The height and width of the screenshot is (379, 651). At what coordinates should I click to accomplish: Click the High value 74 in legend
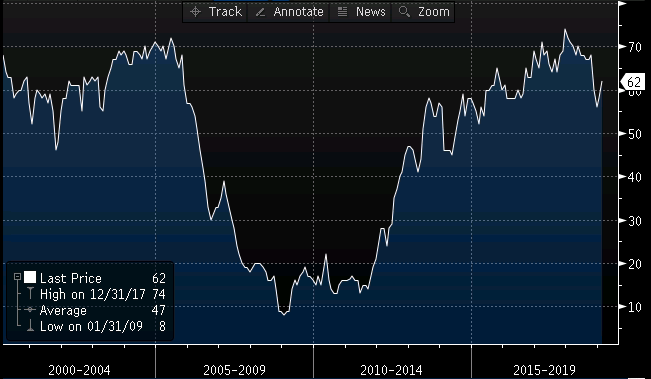[x=159, y=294]
